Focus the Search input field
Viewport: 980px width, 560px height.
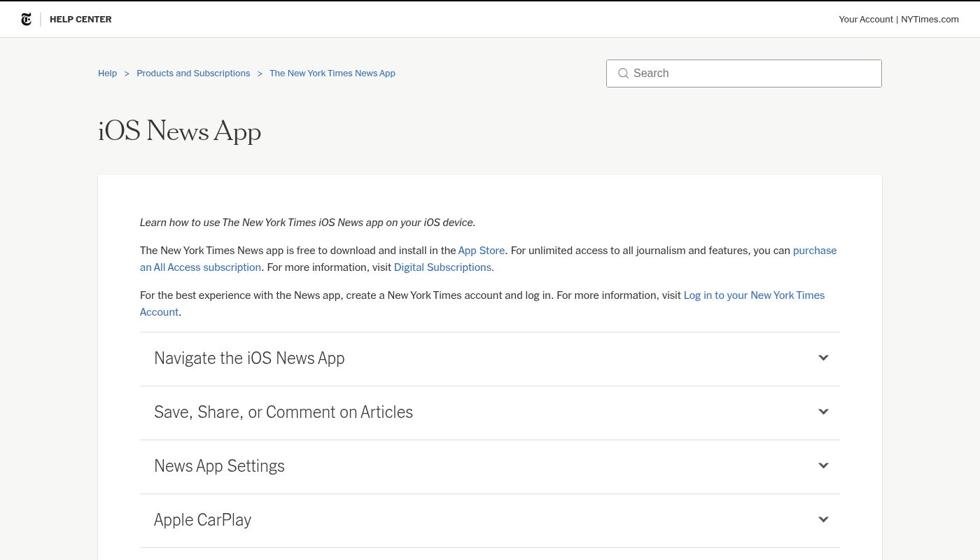click(x=752, y=73)
